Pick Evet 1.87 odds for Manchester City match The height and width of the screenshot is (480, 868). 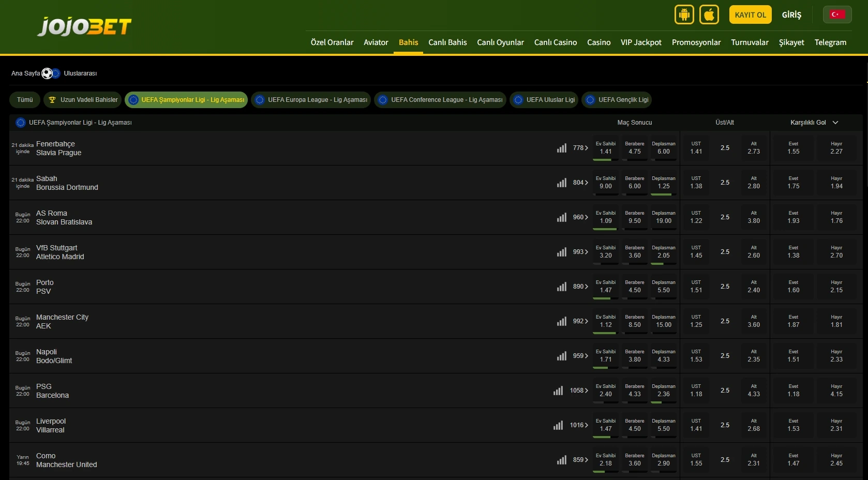794,322
